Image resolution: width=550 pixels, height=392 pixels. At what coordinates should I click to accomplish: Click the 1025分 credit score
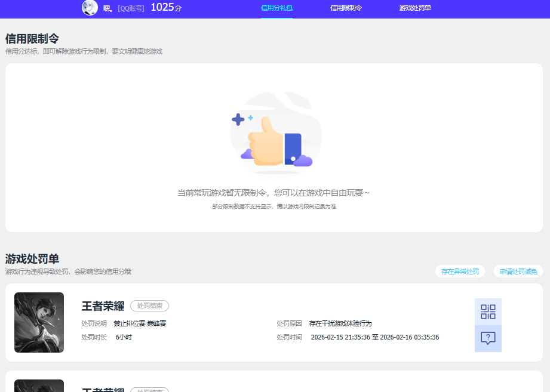(x=166, y=7)
